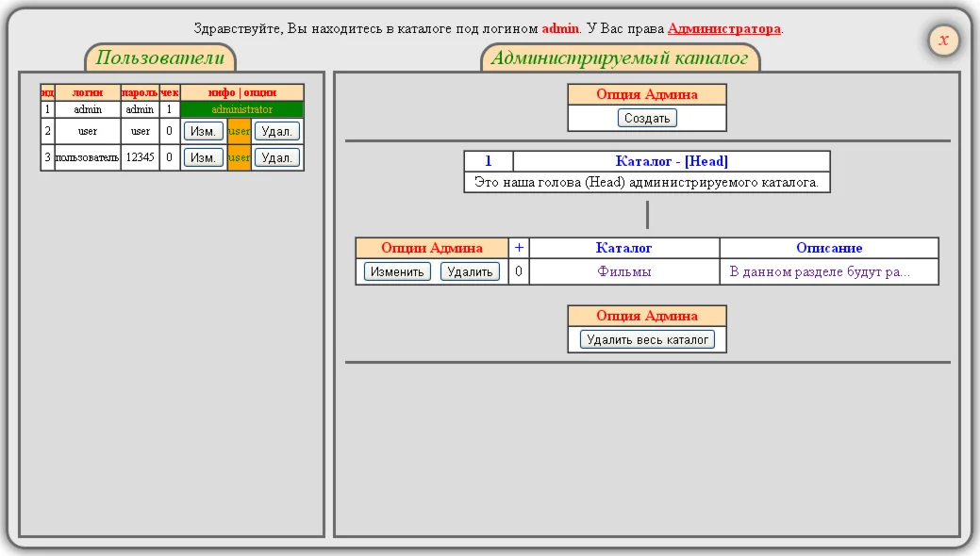
Task: Open the Каталог - [Head] title
Action: tap(672, 161)
